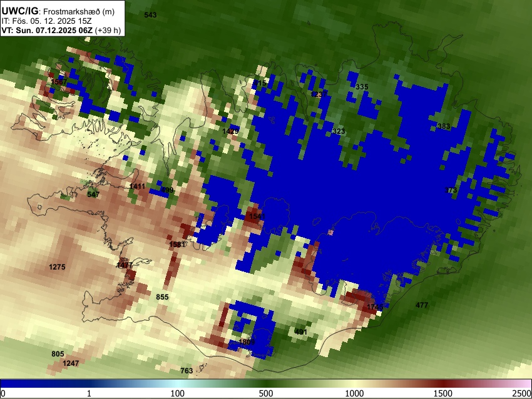Click the map value 543
The width and height of the screenshot is (532, 399).
coord(150,15)
